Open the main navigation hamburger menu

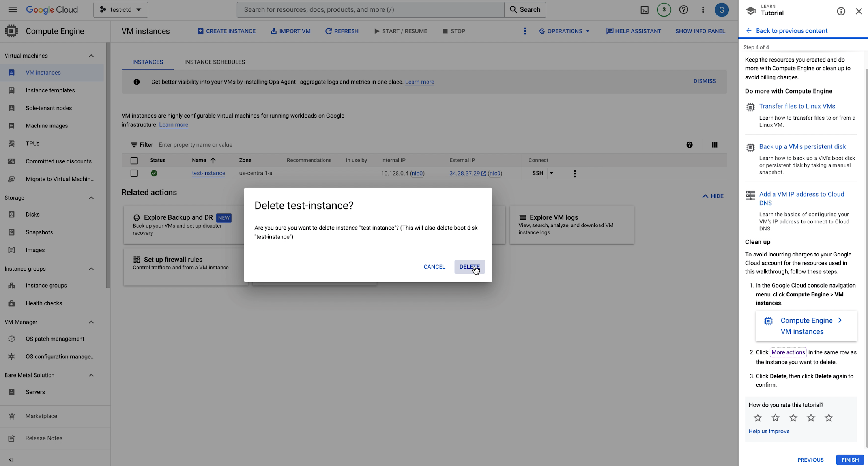click(x=13, y=9)
